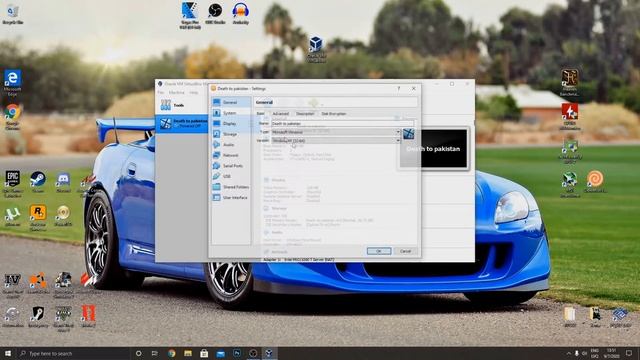Open the USB settings category
This screenshot has height=360, width=640.
tap(231, 176)
